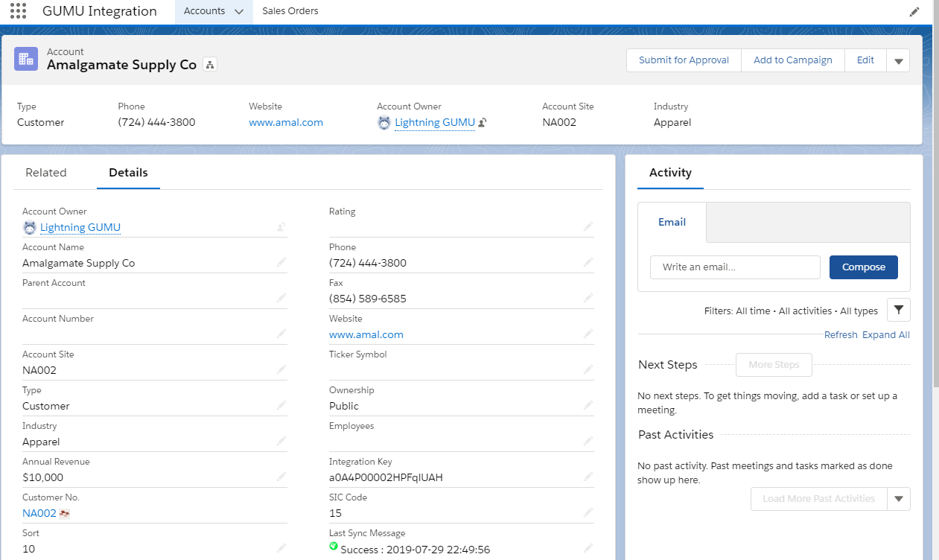Open the Sales Orders tab
This screenshot has height=560, width=939.
(290, 11)
